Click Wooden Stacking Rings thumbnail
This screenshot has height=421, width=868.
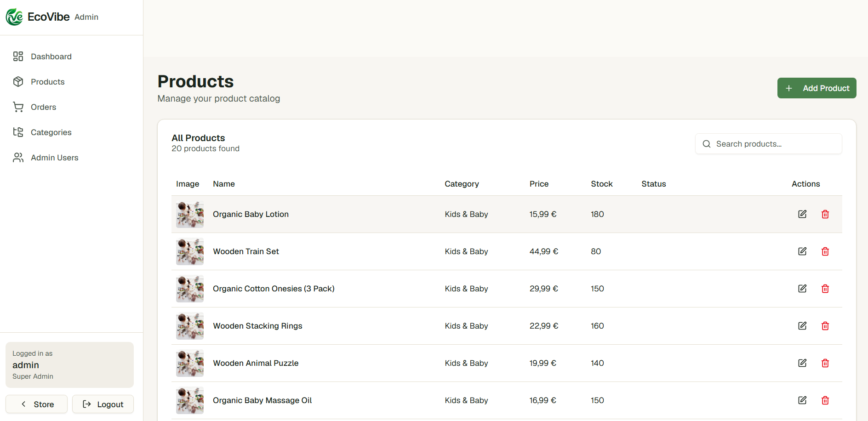click(190, 326)
